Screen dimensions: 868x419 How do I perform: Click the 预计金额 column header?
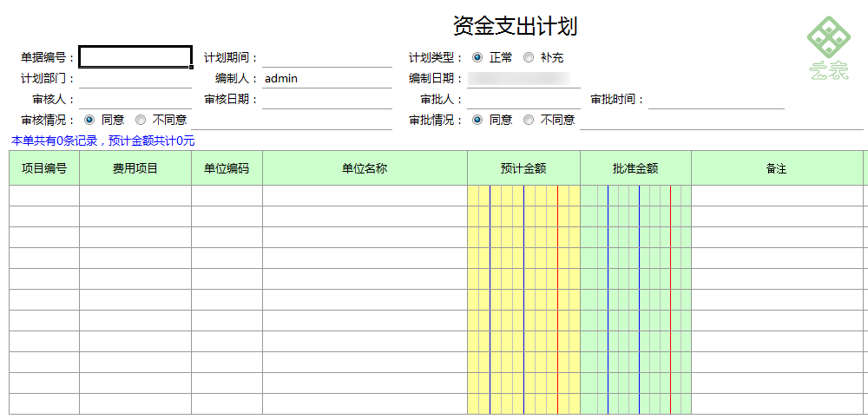(x=523, y=168)
